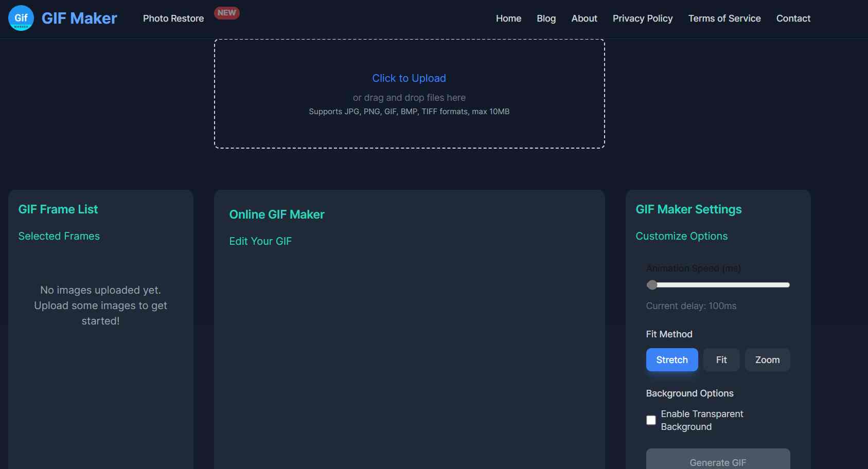Click the Click to Upload link
Viewport: 868px width, 469px height.
pyautogui.click(x=409, y=78)
